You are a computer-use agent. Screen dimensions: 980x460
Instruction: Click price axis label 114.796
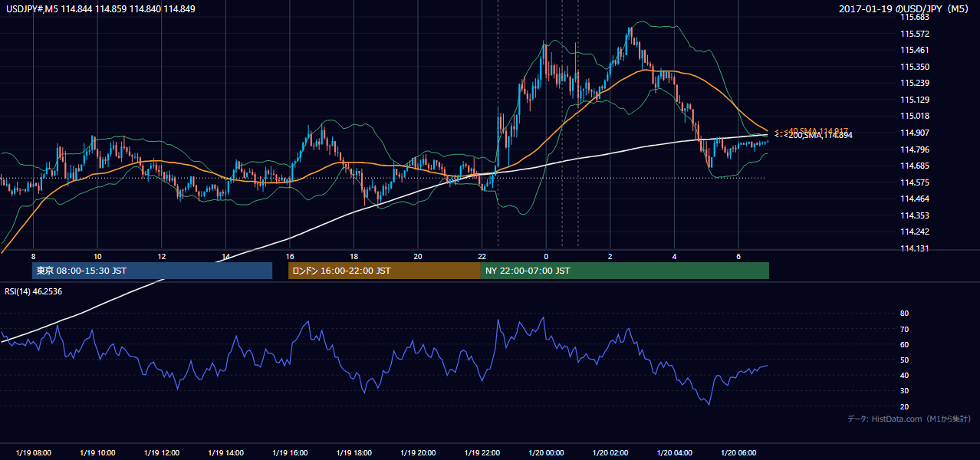915,149
